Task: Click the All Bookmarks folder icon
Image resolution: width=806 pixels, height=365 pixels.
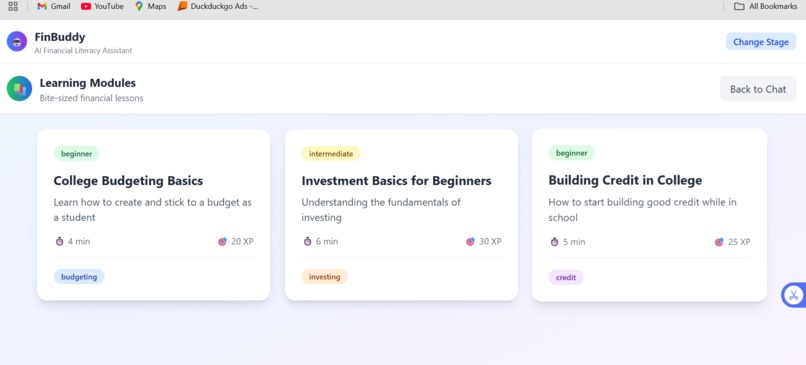Action: tap(739, 7)
